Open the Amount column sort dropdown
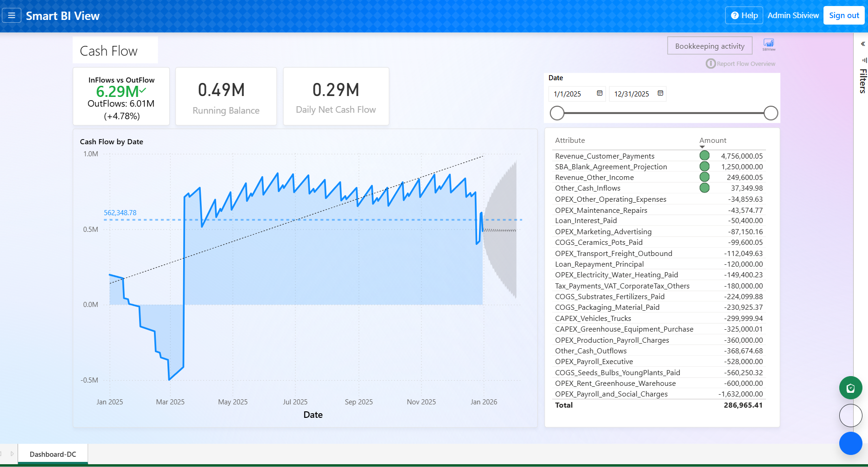This screenshot has height=467, width=868. (703, 146)
